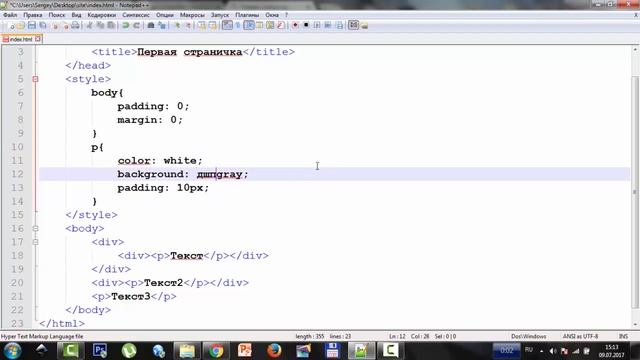Open the Файл menu

10,15
